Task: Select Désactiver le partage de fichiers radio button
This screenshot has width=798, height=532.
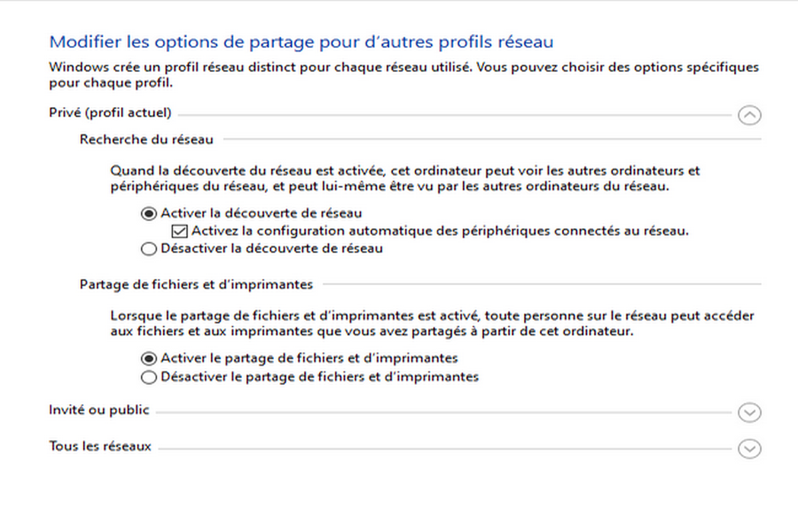Action: pos(148,377)
